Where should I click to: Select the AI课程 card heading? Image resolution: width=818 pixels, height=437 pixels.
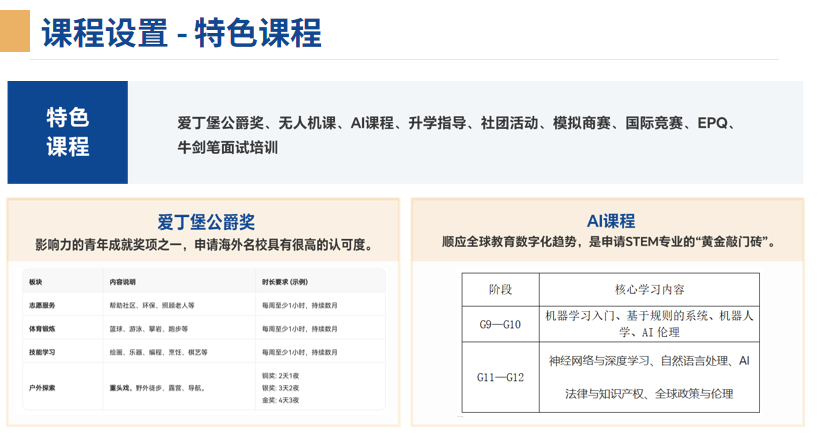click(x=610, y=221)
